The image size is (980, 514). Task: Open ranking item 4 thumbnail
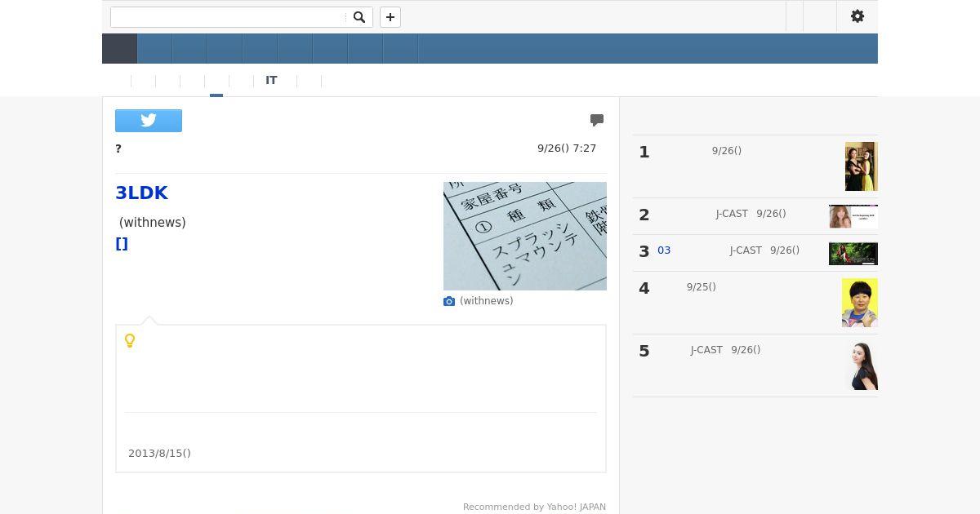click(860, 303)
